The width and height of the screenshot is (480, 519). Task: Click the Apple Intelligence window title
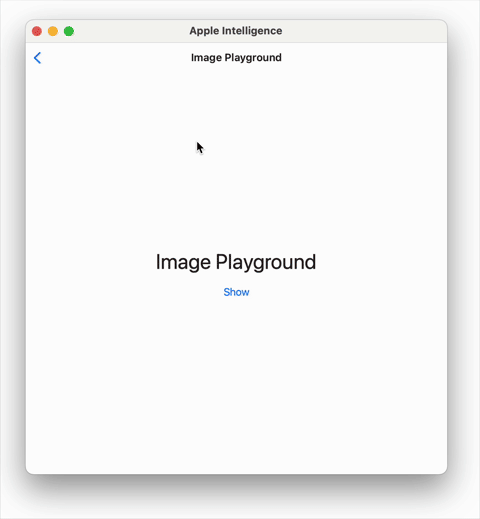point(236,31)
